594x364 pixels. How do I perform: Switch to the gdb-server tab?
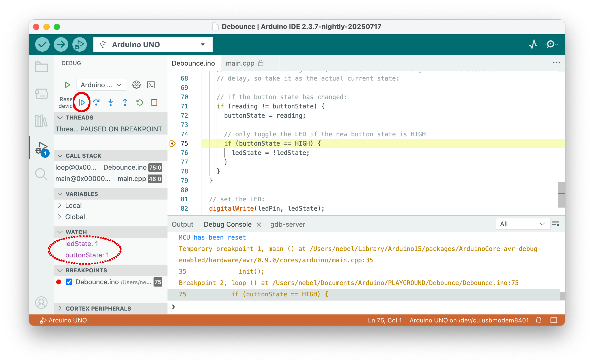pos(287,224)
